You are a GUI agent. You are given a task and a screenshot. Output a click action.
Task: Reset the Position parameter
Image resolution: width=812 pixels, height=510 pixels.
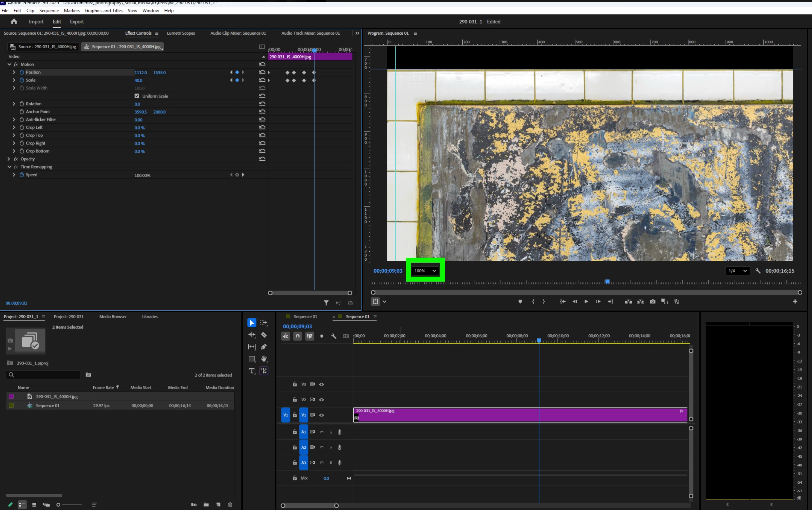[x=262, y=72]
